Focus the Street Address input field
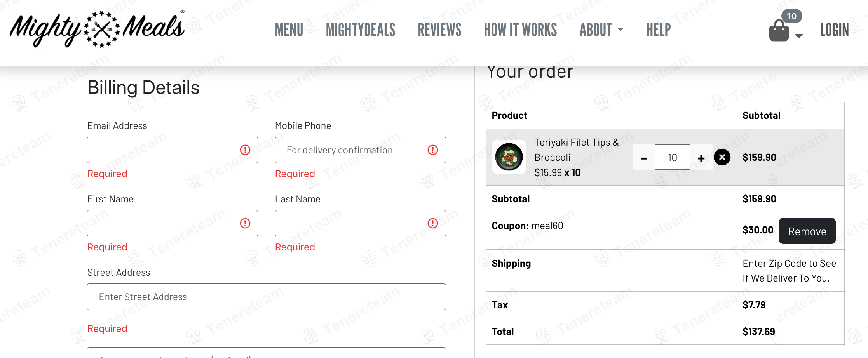 coord(266,297)
